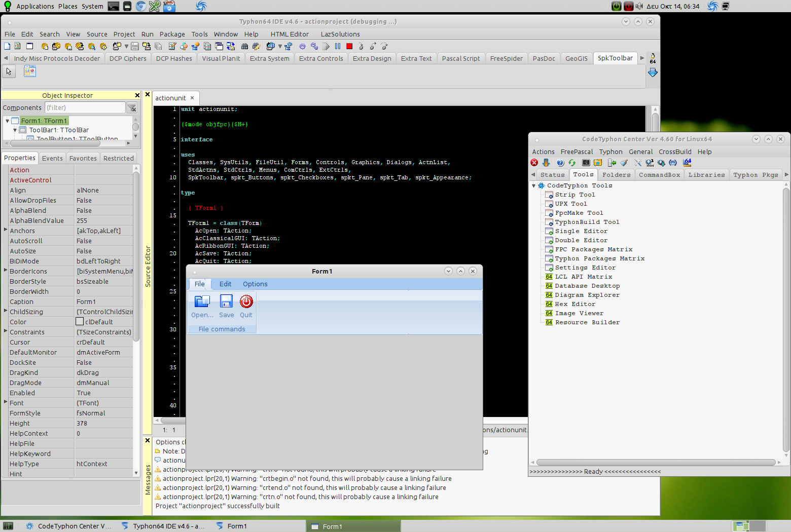Switch to the Libraries tab in CodeTyphon Center
The height and width of the screenshot is (532, 791).
tap(707, 175)
